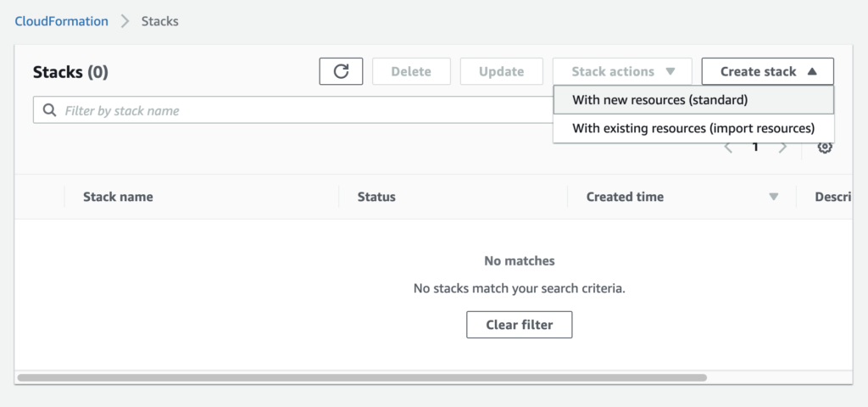Sort by Stack name column header
868x407 pixels.
coord(118,197)
